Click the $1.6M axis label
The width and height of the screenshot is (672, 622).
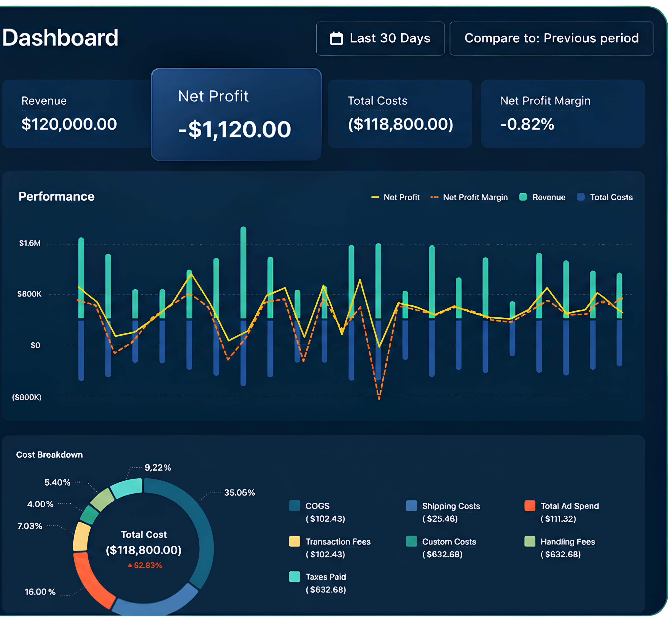coord(30,243)
